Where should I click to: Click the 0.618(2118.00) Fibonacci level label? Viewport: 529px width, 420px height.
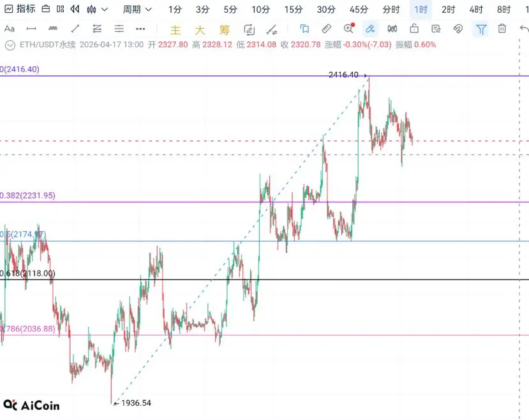pyautogui.click(x=27, y=274)
